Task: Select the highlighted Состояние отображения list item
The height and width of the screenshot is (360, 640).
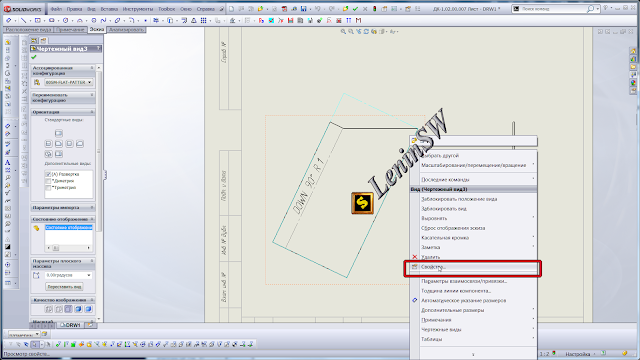Action: coord(69,228)
